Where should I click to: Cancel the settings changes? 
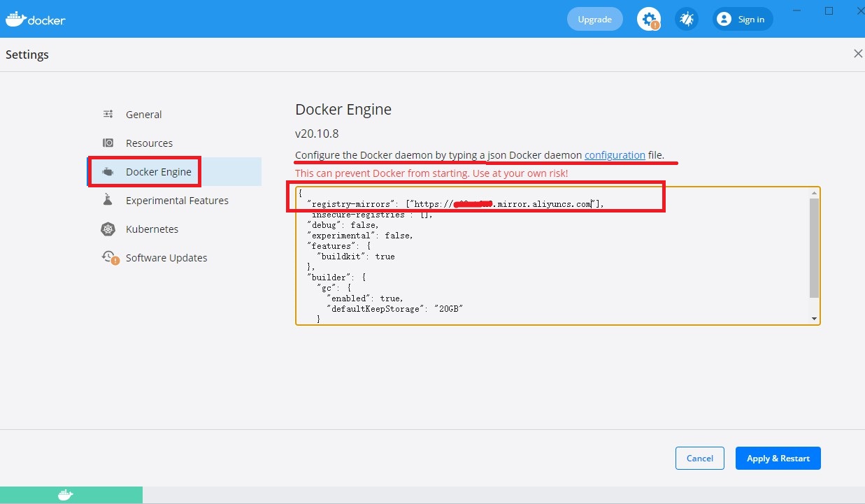point(700,458)
